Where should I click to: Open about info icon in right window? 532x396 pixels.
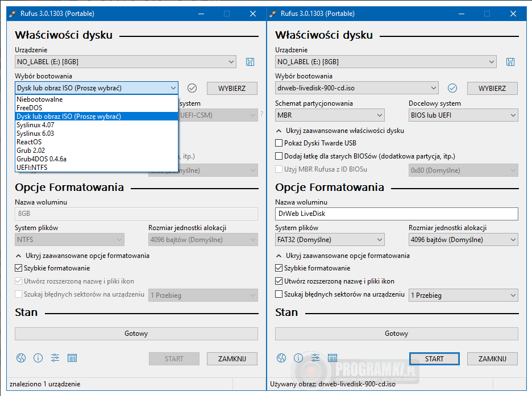[298, 358]
